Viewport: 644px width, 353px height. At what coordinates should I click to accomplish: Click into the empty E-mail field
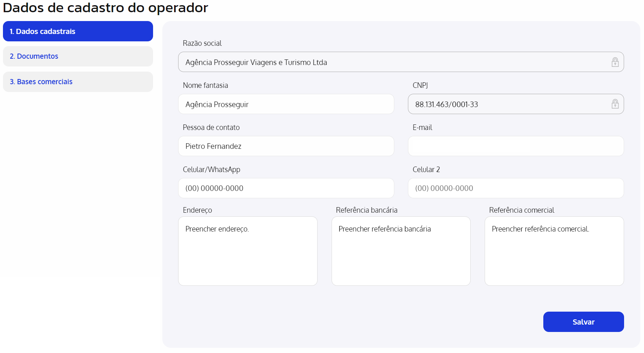(x=516, y=146)
